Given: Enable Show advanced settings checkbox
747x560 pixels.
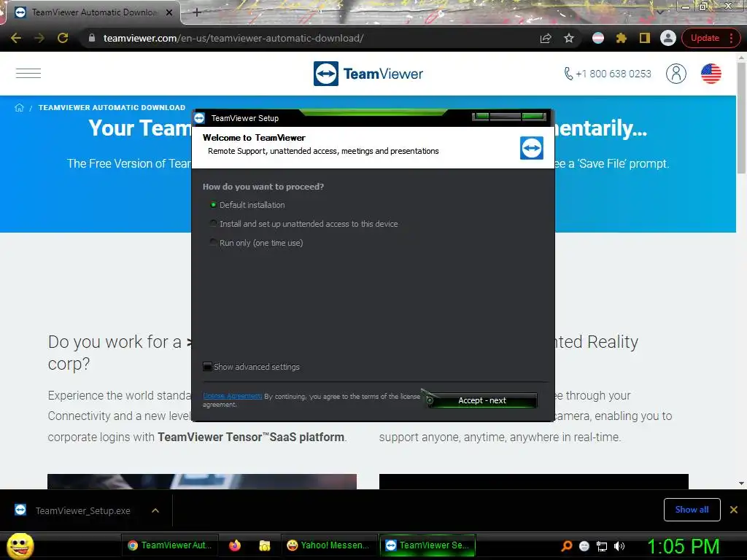Looking at the screenshot, I should point(208,367).
